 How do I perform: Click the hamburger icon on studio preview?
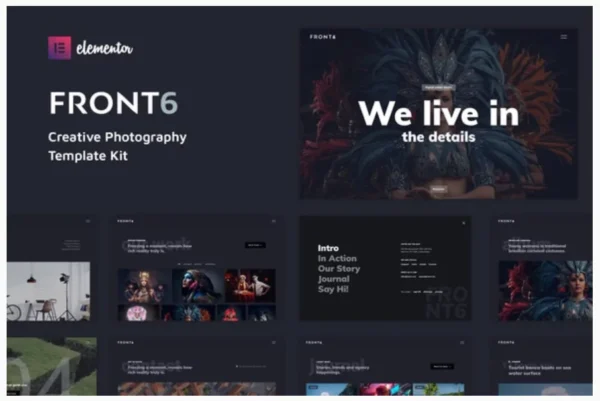click(87, 221)
